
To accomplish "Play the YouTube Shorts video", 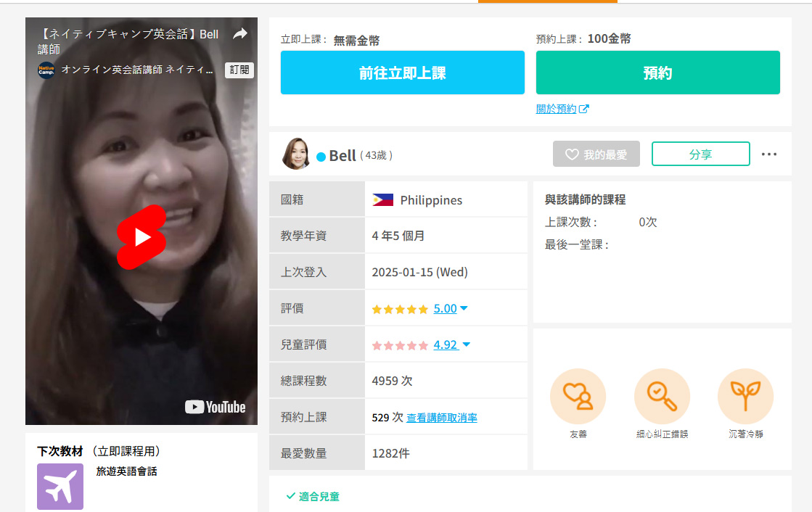I will (142, 237).
